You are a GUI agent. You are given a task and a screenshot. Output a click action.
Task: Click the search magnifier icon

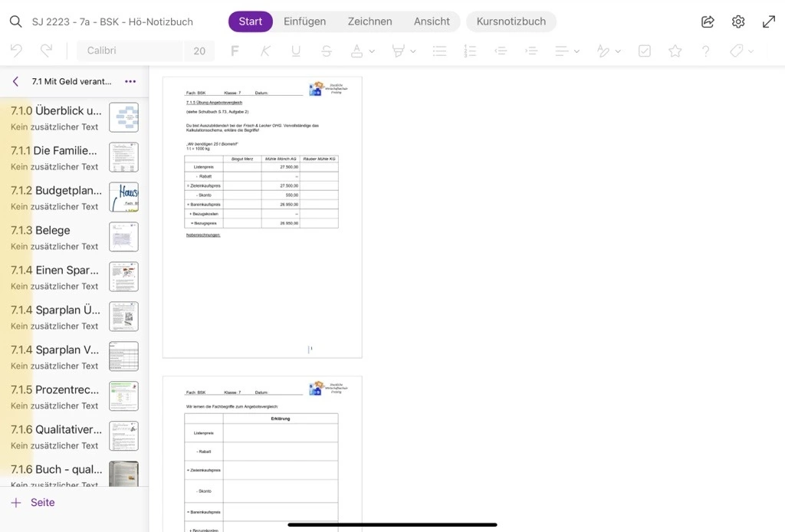tap(15, 21)
